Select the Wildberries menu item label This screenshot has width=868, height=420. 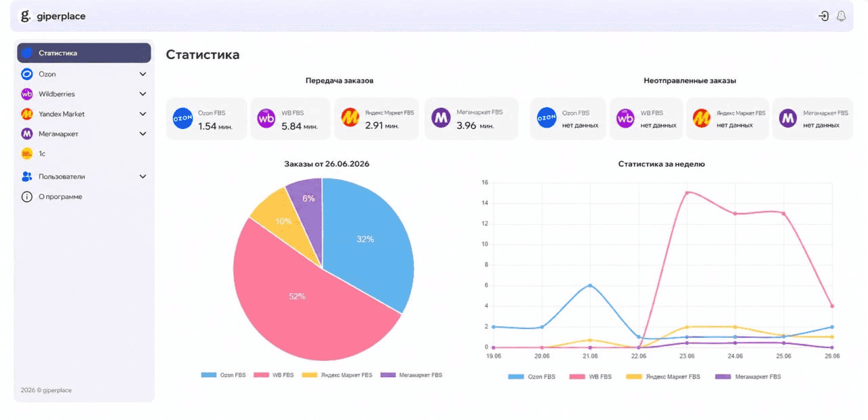pos(57,94)
